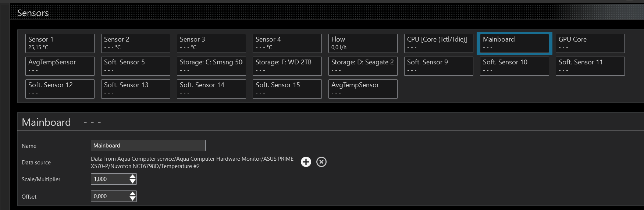Click the Scale/Multiplier value field
The image size is (644, 210).
(110, 179)
